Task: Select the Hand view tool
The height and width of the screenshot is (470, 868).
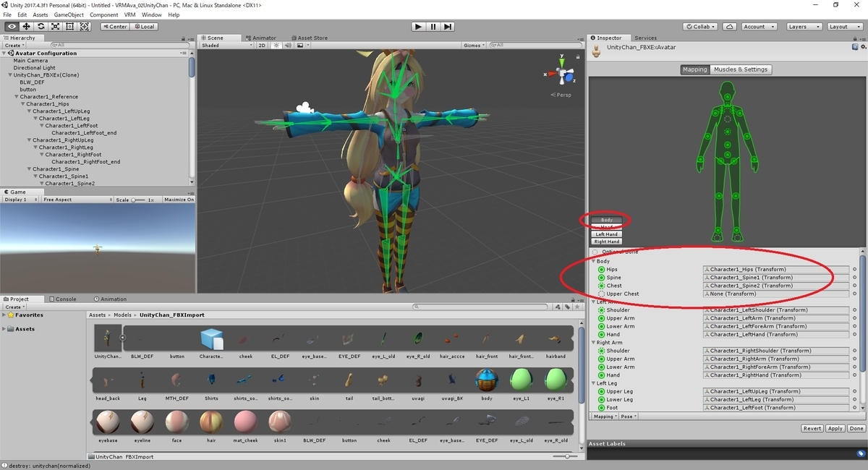Action: tap(12, 27)
